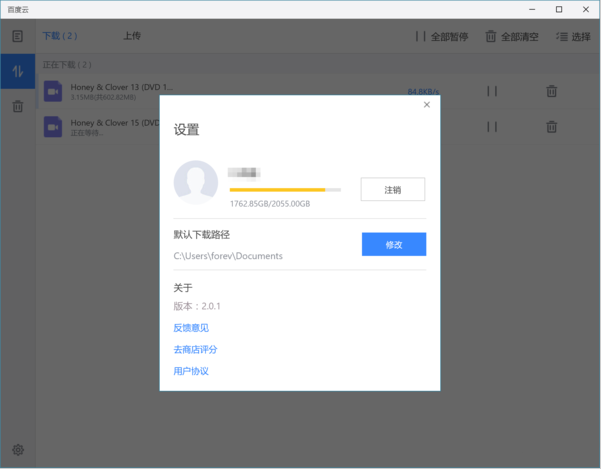Click the storage usage progress bar
601x469 pixels.
tap(285, 190)
